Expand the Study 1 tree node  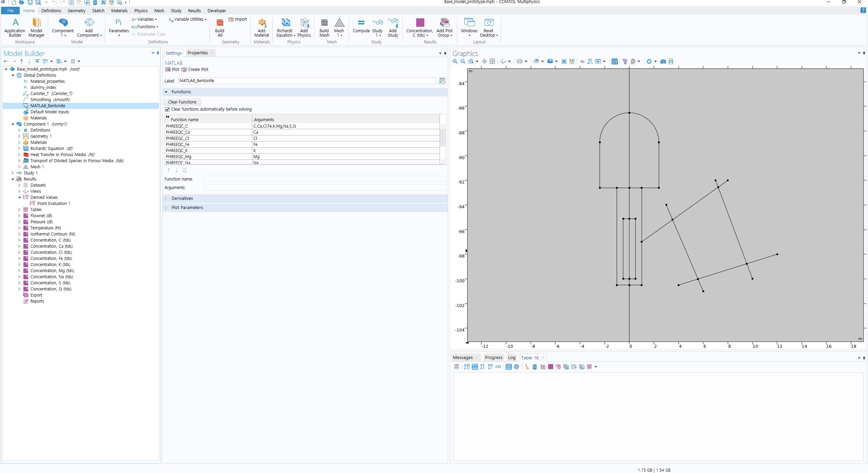pyautogui.click(x=13, y=173)
